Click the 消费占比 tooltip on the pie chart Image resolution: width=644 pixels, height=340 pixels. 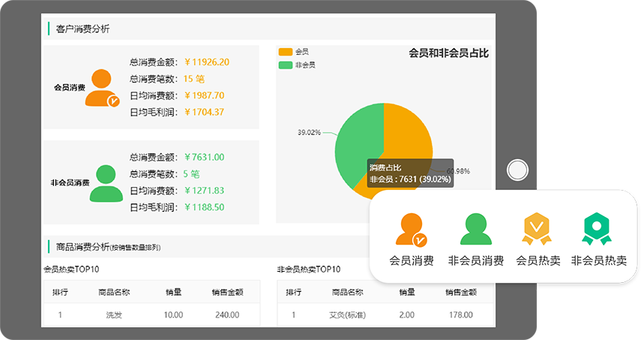[410, 173]
